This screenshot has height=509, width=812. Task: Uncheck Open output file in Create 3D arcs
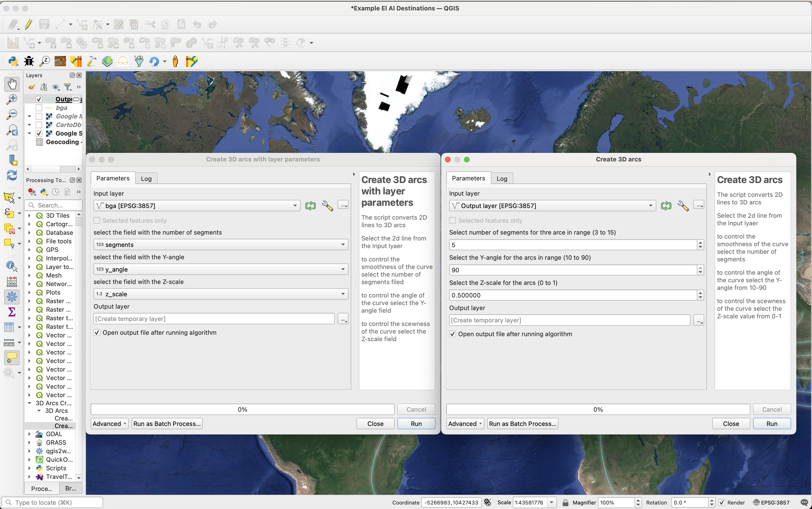pos(453,334)
